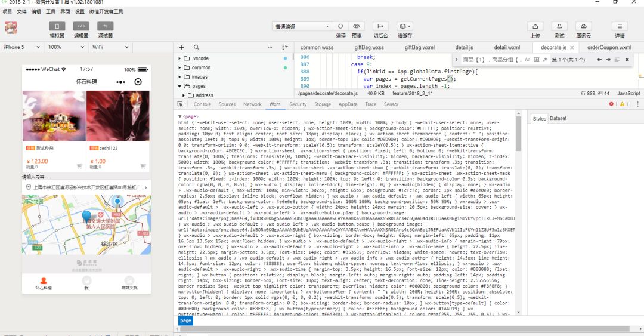Switch to the giftBag.wxss editor tab
Screen dimensions: 644x336
(369, 47)
